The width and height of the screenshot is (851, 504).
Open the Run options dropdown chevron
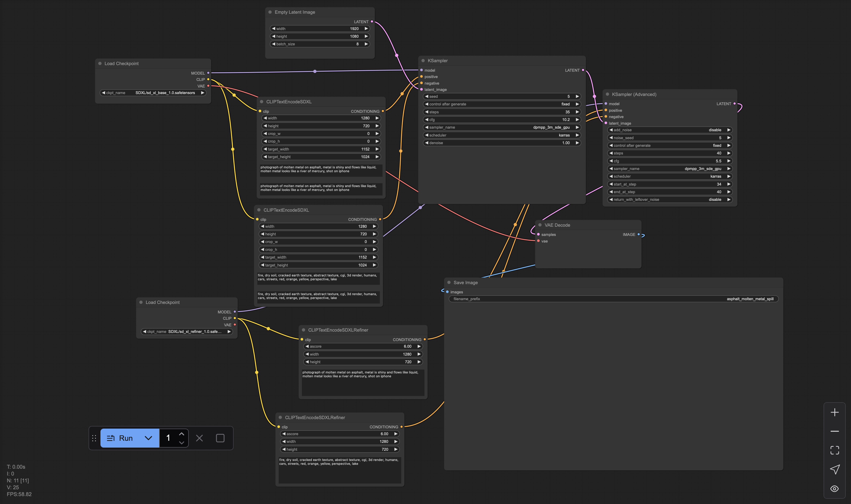coord(148,438)
